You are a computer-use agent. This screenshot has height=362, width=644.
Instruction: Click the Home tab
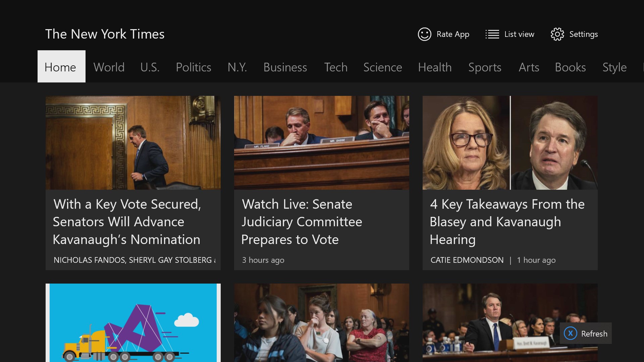(61, 67)
